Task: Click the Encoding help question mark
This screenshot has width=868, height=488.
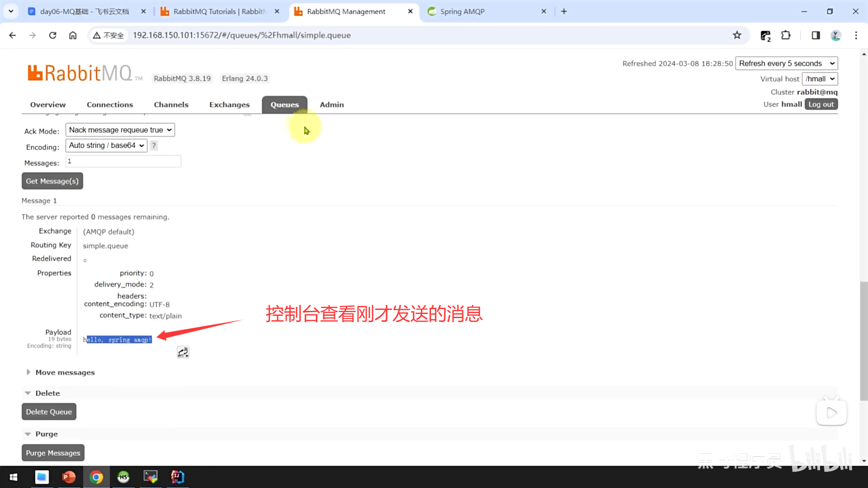Action: point(154,145)
